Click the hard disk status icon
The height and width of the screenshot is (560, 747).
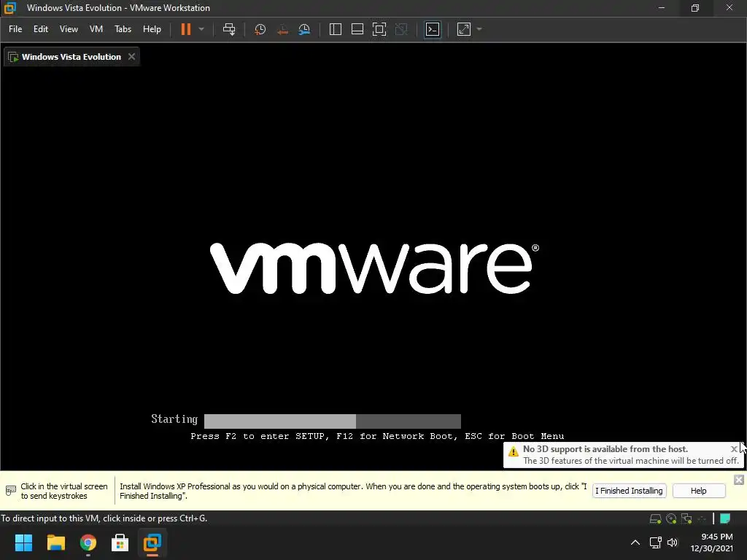pos(656,518)
